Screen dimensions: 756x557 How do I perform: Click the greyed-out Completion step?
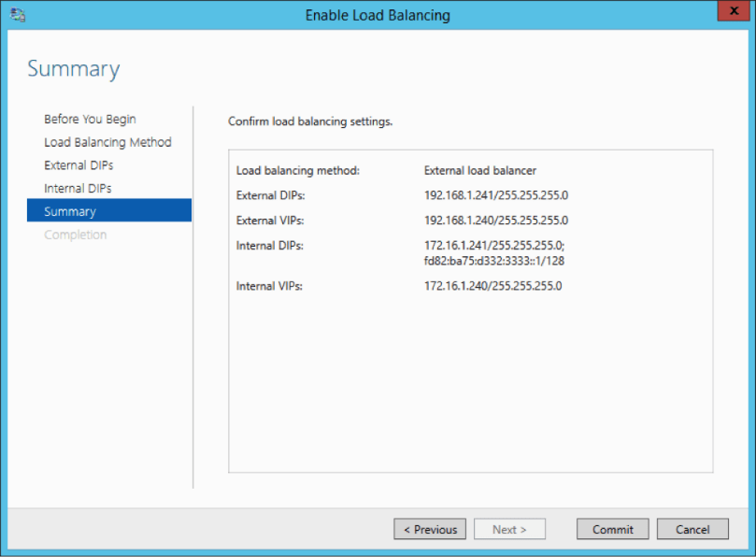click(75, 235)
